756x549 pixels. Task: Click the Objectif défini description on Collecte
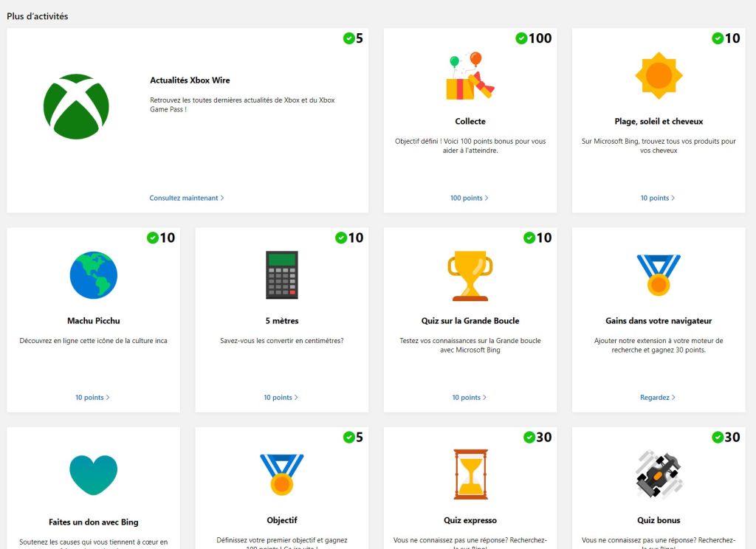click(470, 146)
